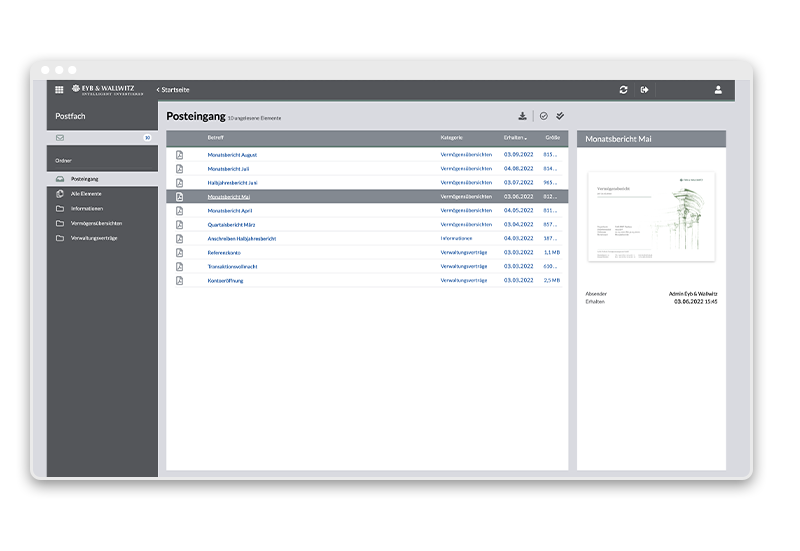Click the Kategorie column header

point(451,137)
